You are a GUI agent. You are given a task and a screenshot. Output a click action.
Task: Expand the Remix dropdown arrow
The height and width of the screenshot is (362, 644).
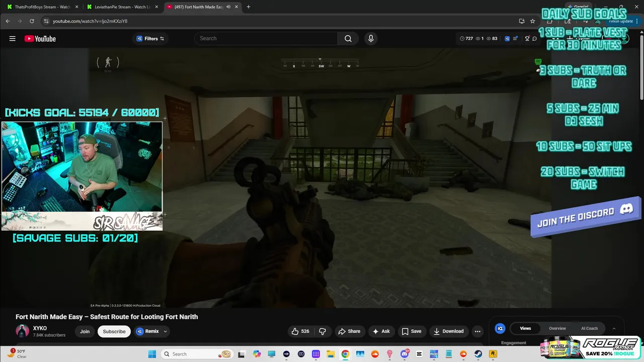coord(165,331)
